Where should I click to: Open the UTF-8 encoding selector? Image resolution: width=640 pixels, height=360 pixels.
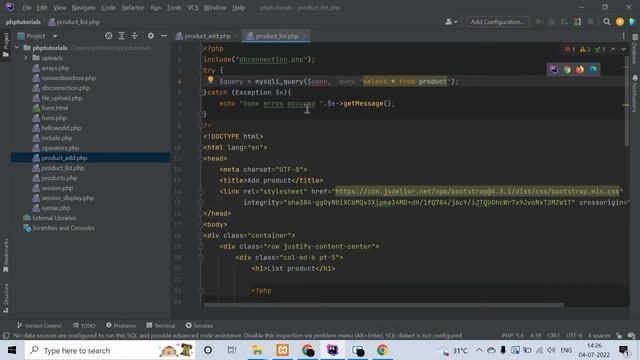[574, 336]
